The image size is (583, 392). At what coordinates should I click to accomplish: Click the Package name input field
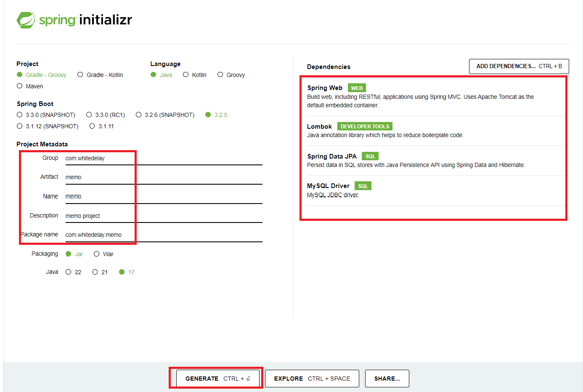pos(164,235)
